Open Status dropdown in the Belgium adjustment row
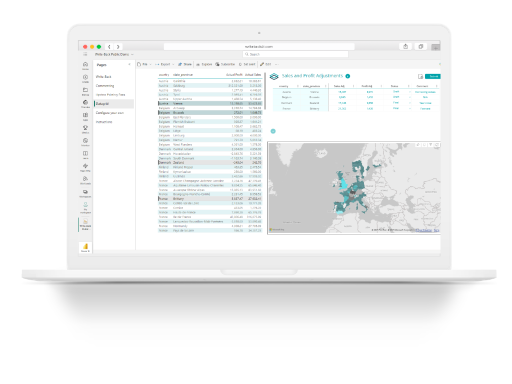Screen dimensions: 512x384 [410, 97]
